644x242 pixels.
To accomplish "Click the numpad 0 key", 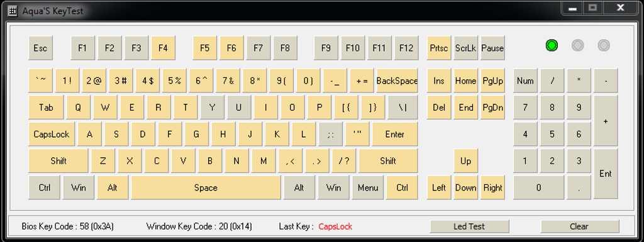I will 538,187.
